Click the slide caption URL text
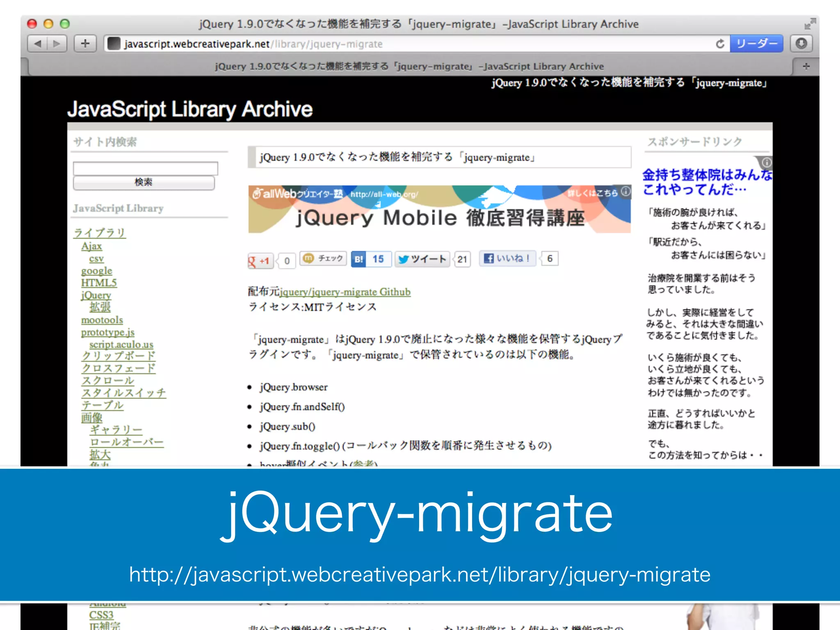840x630 pixels. 420,575
